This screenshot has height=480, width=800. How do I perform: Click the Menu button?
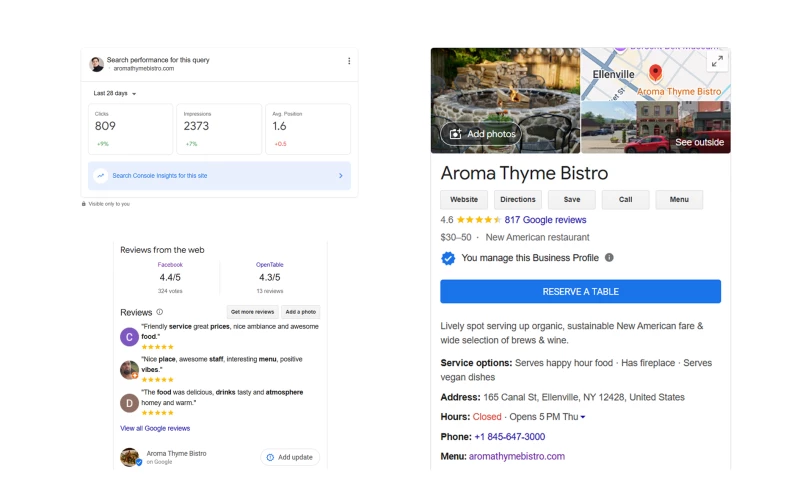click(679, 199)
